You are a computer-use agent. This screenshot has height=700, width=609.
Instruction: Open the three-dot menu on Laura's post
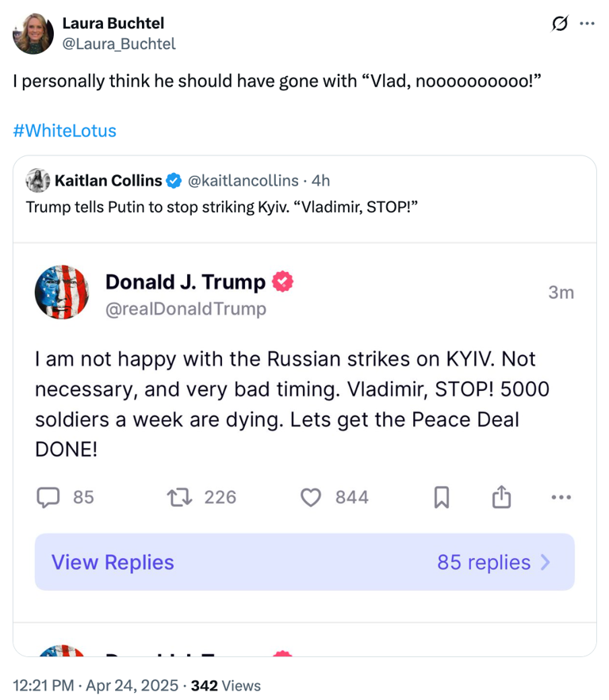coord(588,24)
